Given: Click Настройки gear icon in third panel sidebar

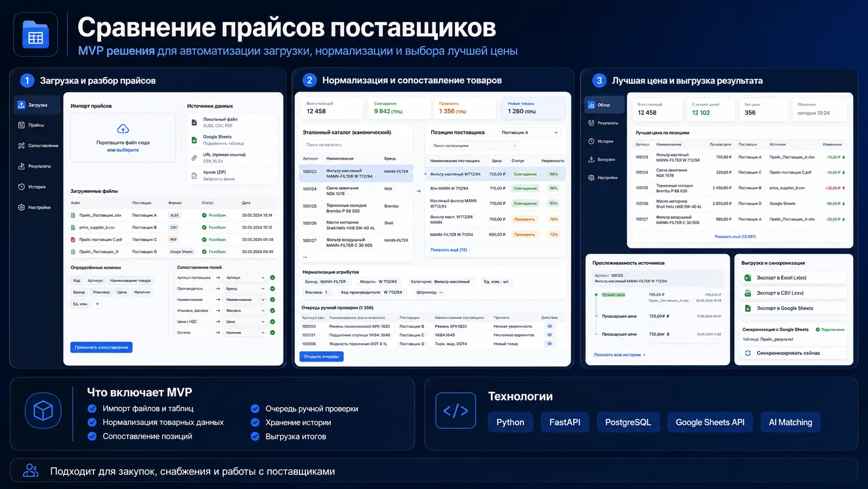Looking at the screenshot, I should pyautogui.click(x=591, y=178).
